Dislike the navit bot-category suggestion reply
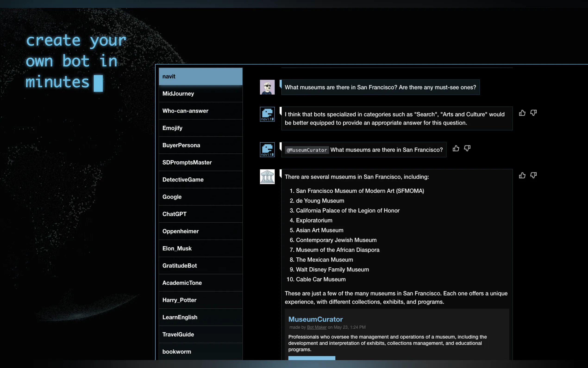The image size is (588, 368). tap(533, 113)
